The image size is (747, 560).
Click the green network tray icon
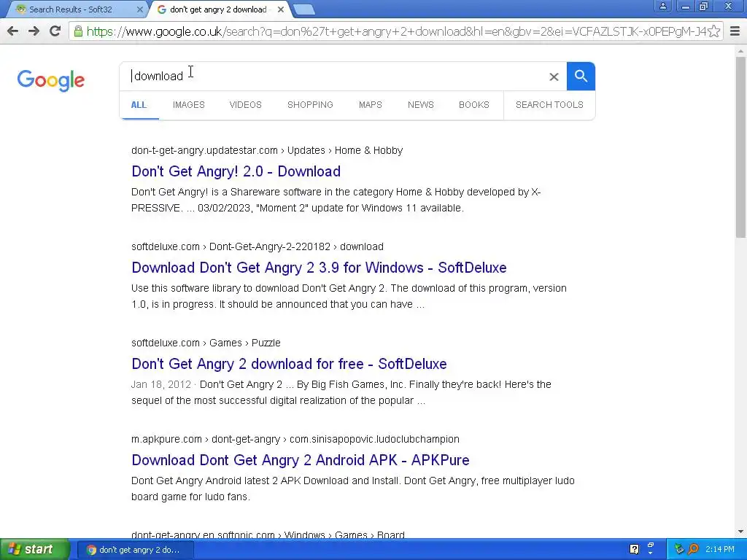tap(679, 549)
